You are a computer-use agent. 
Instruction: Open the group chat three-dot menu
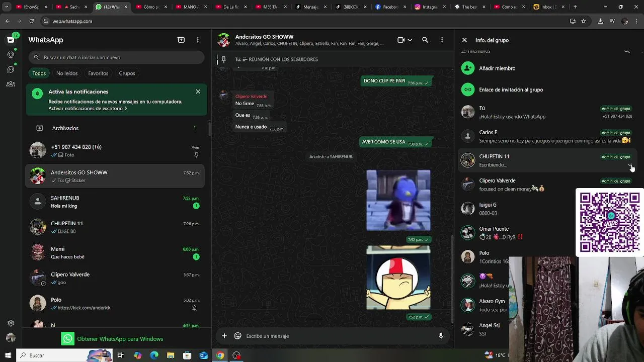click(x=442, y=40)
